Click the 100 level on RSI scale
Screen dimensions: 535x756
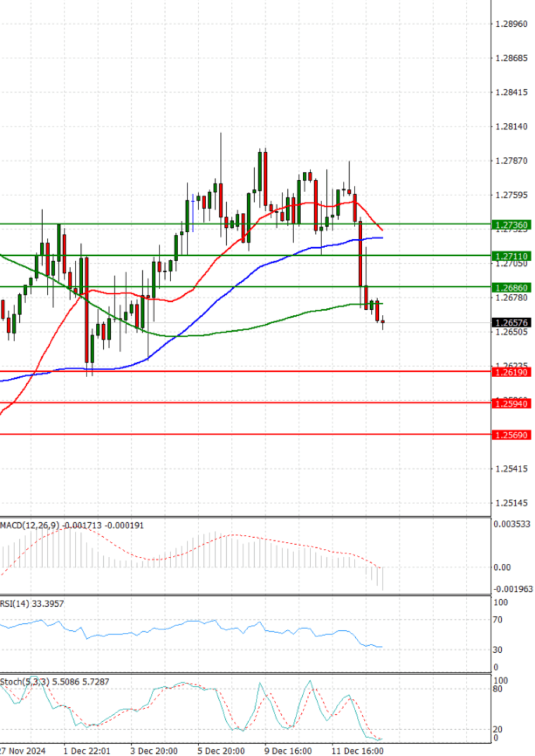(500, 602)
